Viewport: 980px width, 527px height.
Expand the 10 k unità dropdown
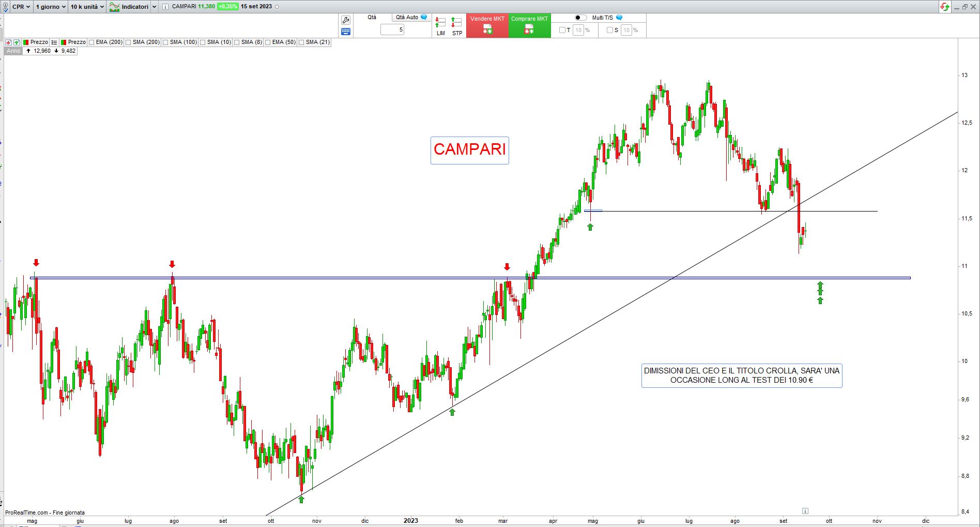pyautogui.click(x=87, y=7)
